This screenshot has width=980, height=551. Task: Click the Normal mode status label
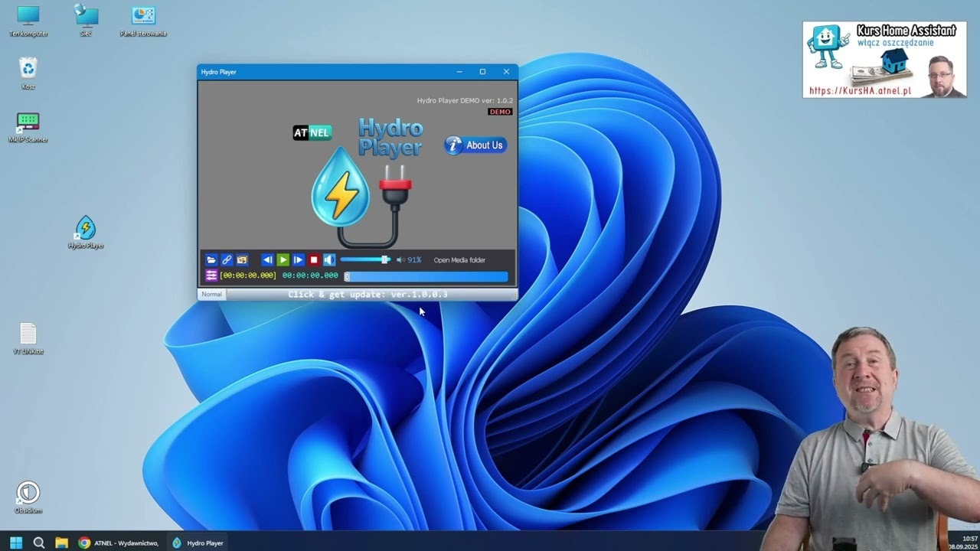pyautogui.click(x=212, y=295)
